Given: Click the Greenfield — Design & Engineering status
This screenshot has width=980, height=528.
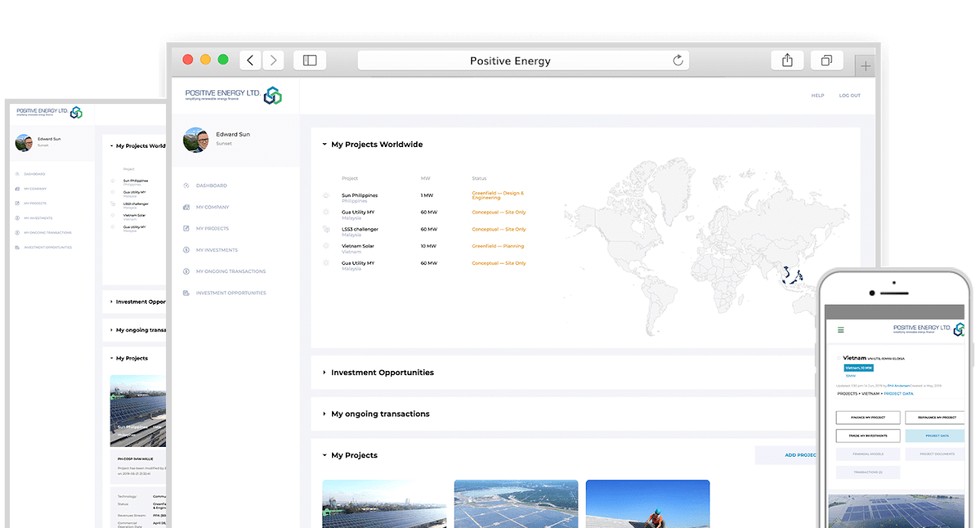Looking at the screenshot, I should 498,195.
